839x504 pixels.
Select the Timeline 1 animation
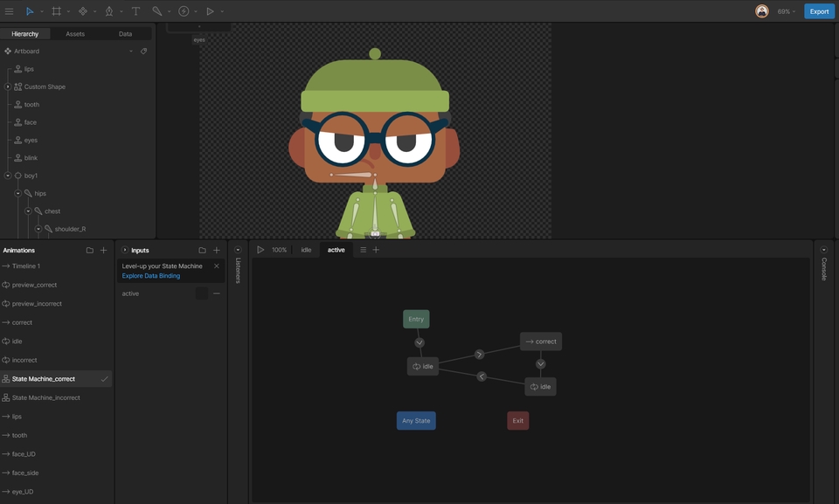click(56, 266)
